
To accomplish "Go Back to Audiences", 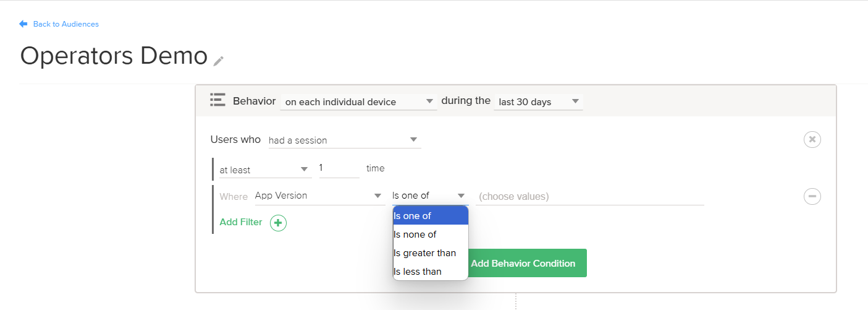I will tap(65, 24).
